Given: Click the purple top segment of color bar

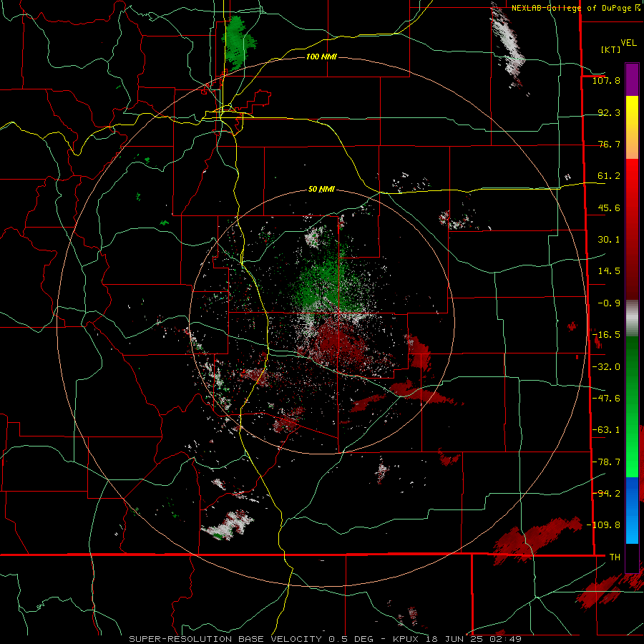Looking at the screenshot, I should (x=632, y=80).
